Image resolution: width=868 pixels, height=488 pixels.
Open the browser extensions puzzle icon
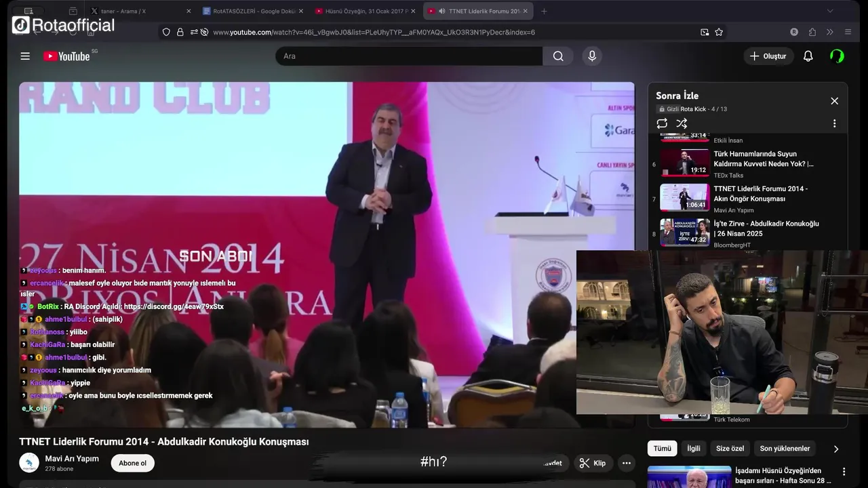click(x=812, y=32)
